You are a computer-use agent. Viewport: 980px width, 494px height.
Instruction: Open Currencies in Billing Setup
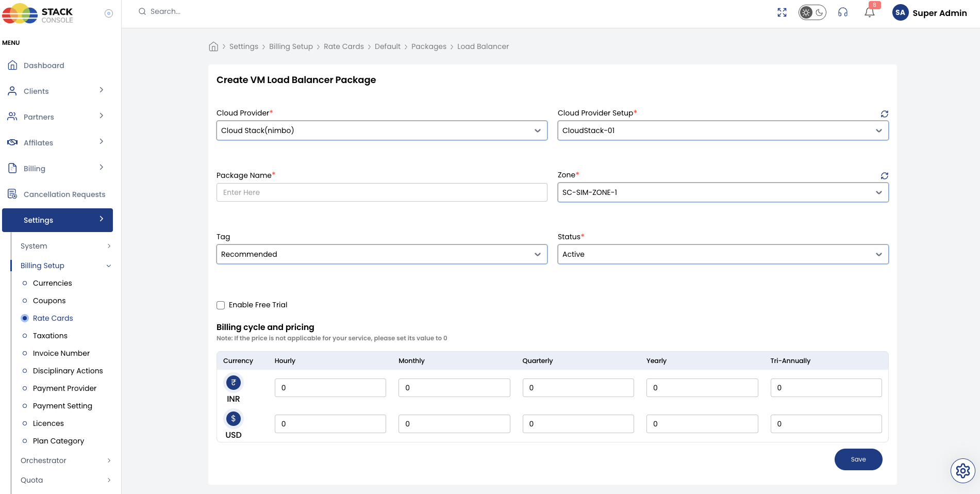(52, 283)
